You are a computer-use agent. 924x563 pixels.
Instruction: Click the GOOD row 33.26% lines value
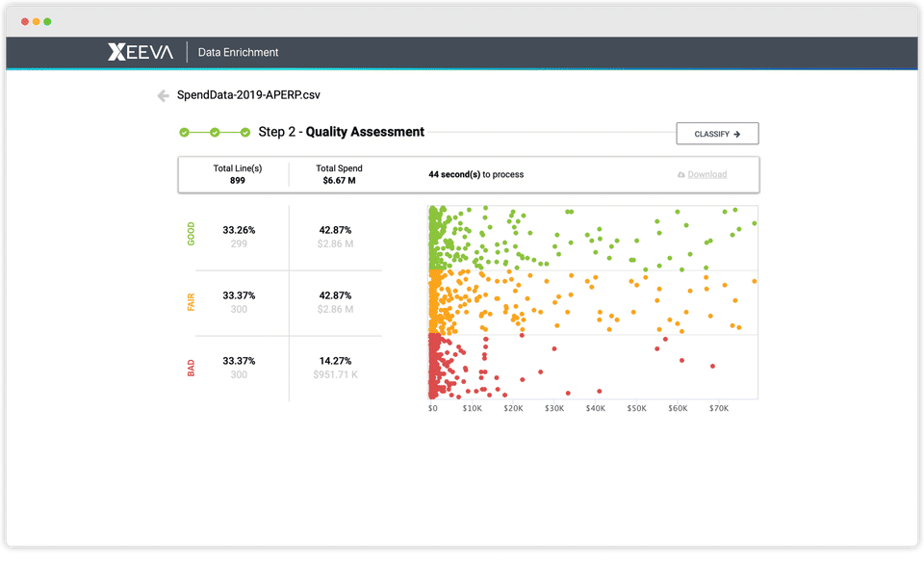[x=239, y=230]
